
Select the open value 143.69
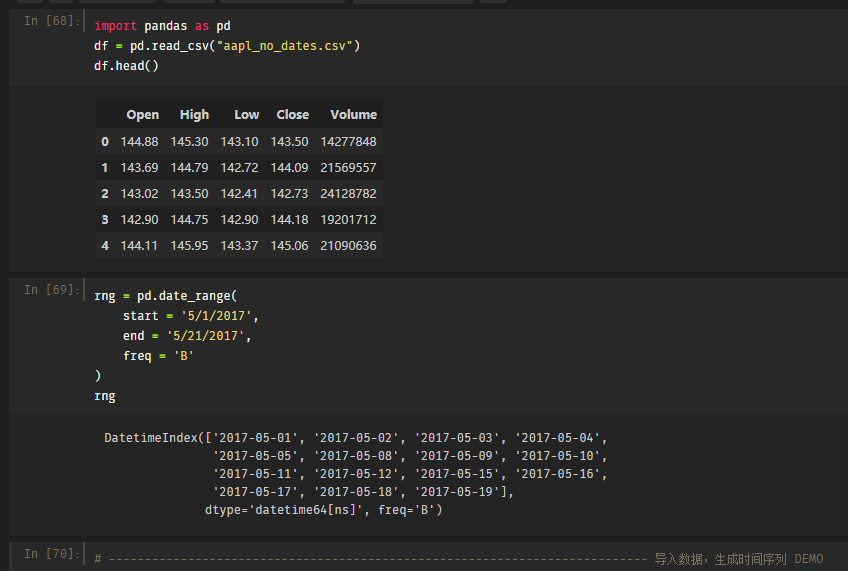tap(140, 168)
